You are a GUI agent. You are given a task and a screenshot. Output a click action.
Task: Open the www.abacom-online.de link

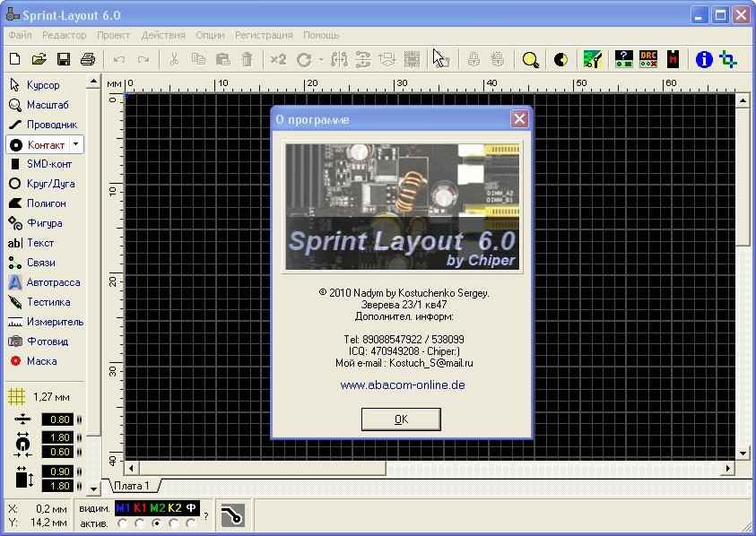coord(403,385)
